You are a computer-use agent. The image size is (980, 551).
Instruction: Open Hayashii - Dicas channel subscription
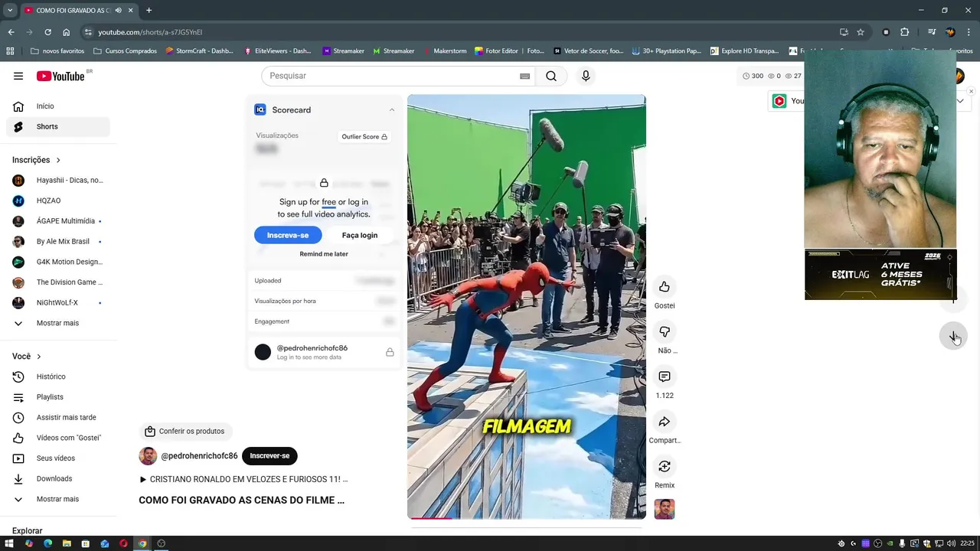[58, 181]
